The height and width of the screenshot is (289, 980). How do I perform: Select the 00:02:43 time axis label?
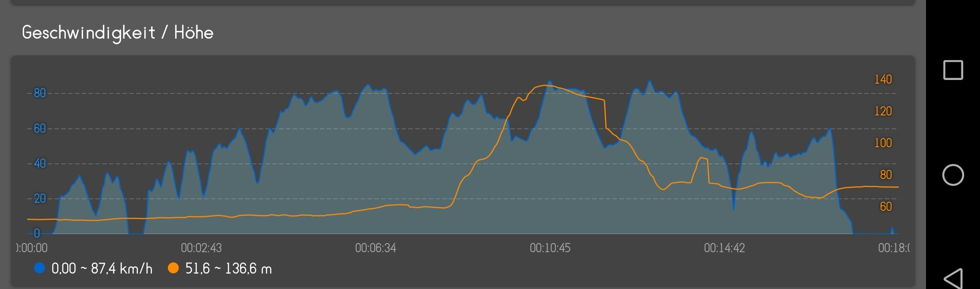(x=201, y=248)
